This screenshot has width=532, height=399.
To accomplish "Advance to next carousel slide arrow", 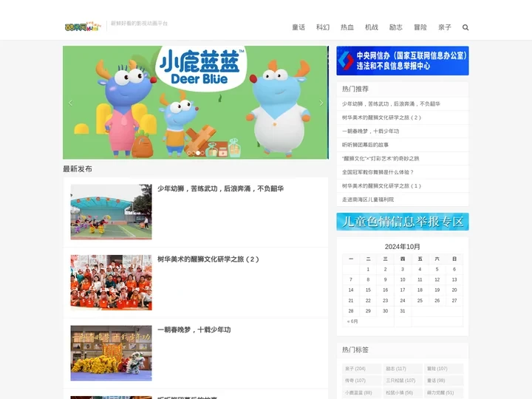I will (321, 103).
